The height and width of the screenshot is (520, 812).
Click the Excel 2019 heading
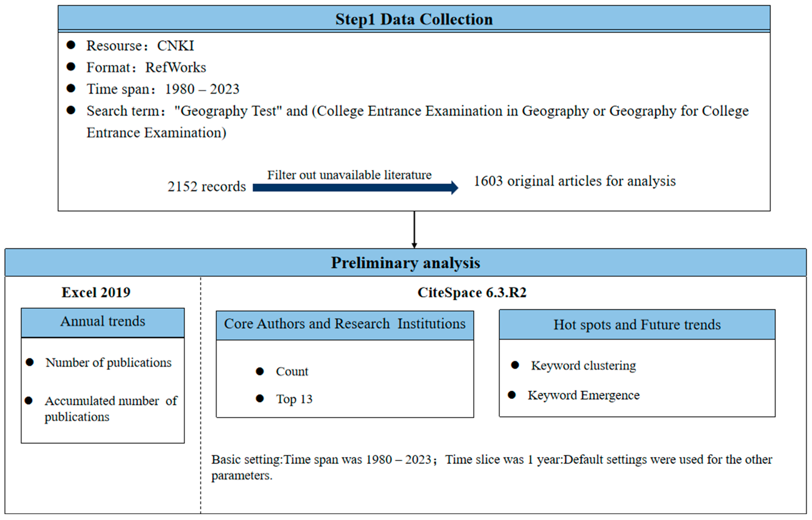coord(96,292)
